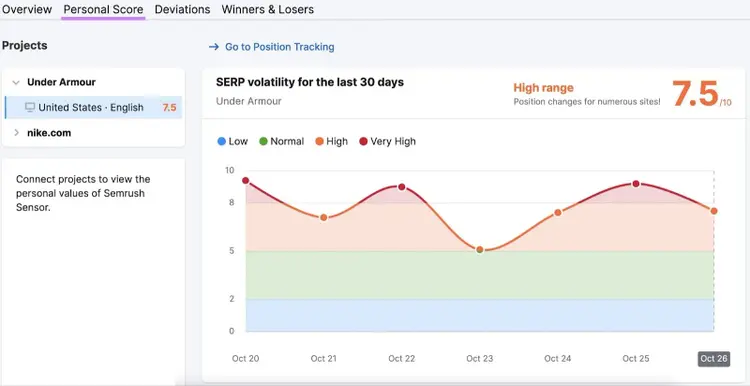The height and width of the screenshot is (386, 750).
Task: Click SERP volatility for the last 30 days heading
Action: click(x=310, y=82)
